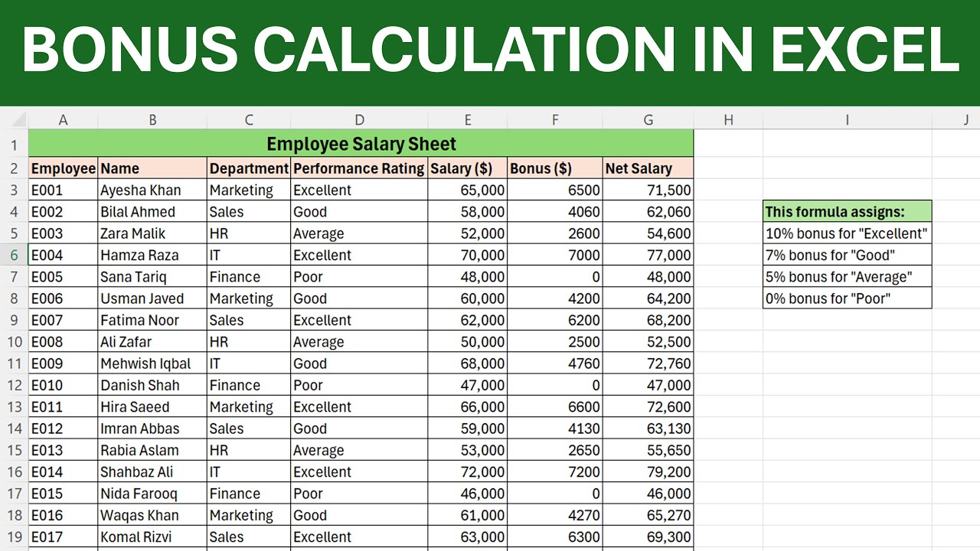The width and height of the screenshot is (980, 551).
Task: Select the '0% bonus for Poor' cell
Action: pyautogui.click(x=848, y=298)
